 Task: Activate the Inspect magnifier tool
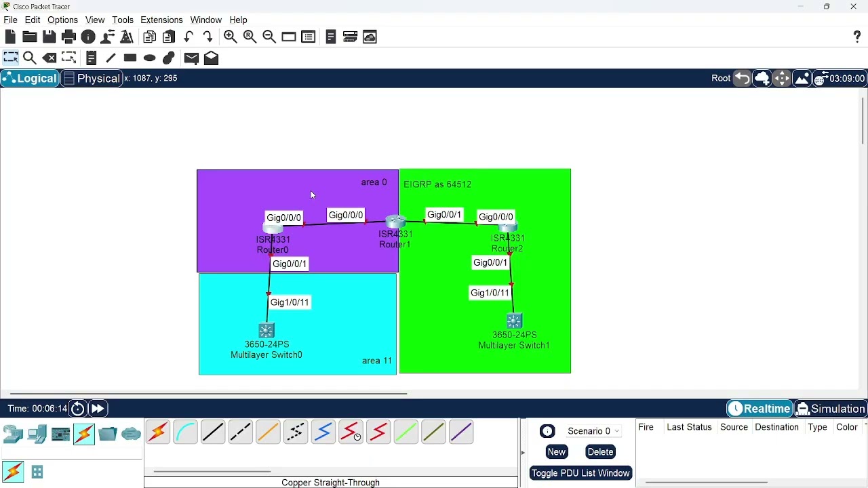(x=30, y=58)
